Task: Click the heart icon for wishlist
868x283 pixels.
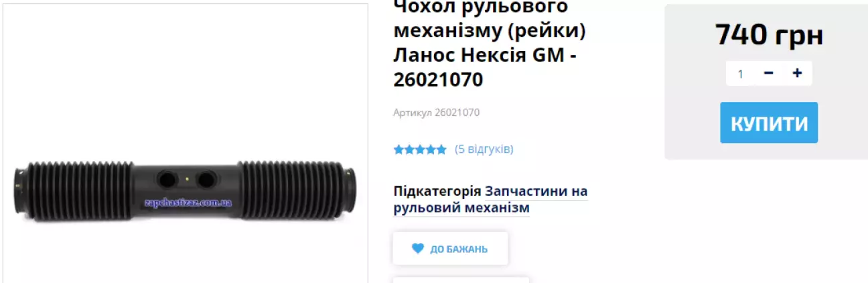Action: click(x=418, y=249)
